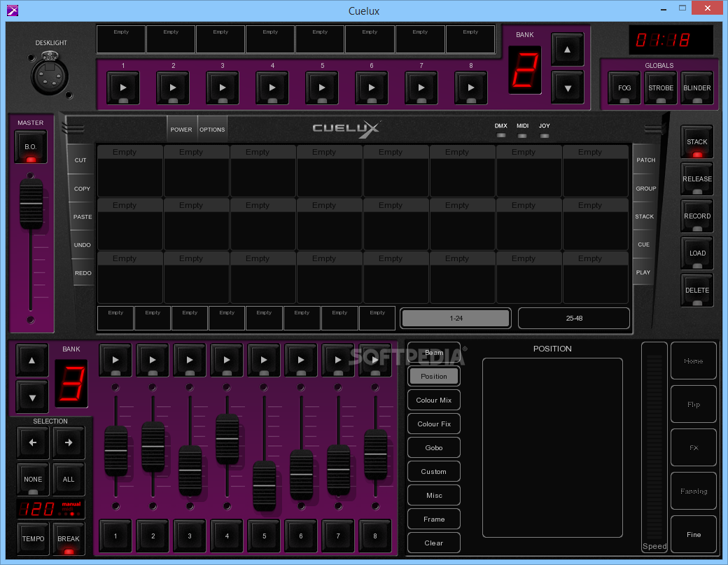The width and height of the screenshot is (728, 565).
Task: Switch to the CUE side tab
Action: [643, 244]
